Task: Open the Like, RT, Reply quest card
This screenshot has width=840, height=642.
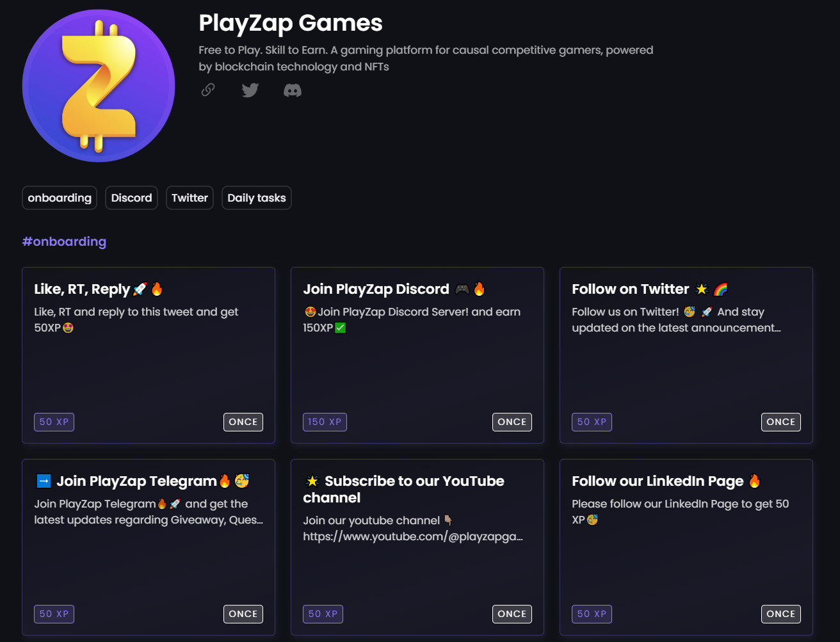Action: [x=149, y=355]
